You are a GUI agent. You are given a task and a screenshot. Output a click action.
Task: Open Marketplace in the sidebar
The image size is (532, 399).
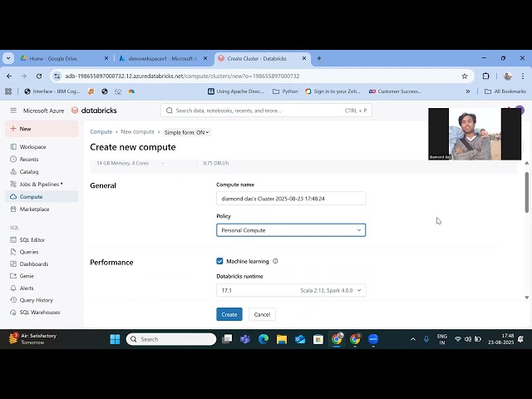point(34,209)
